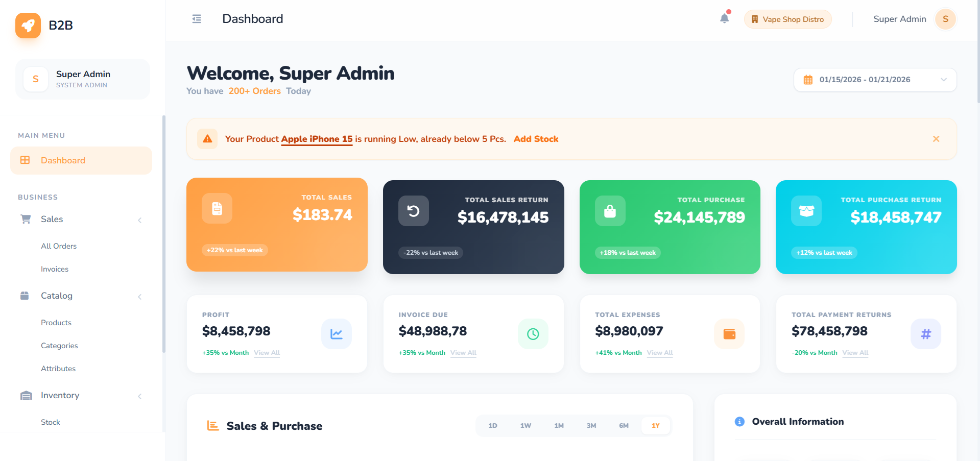Go to All Orders in sidebar
The width and height of the screenshot is (980, 461).
point(59,246)
